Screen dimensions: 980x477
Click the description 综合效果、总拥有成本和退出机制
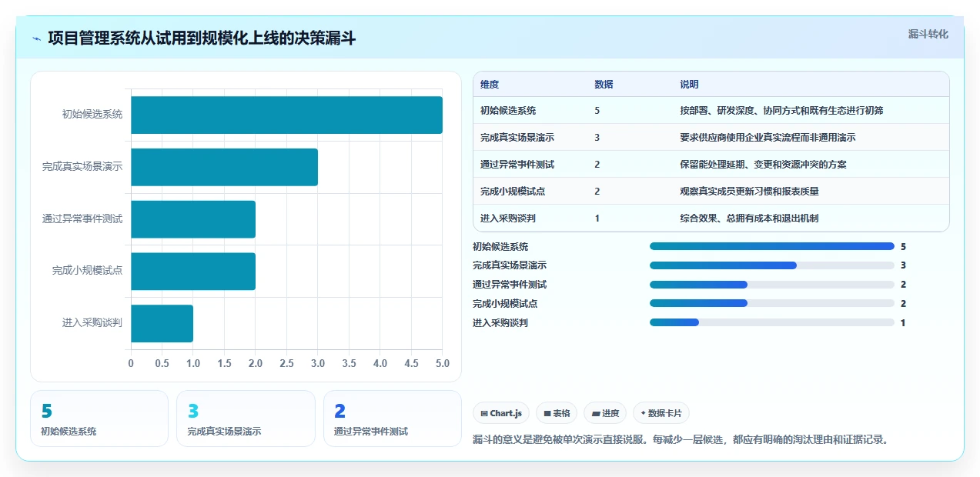click(749, 218)
